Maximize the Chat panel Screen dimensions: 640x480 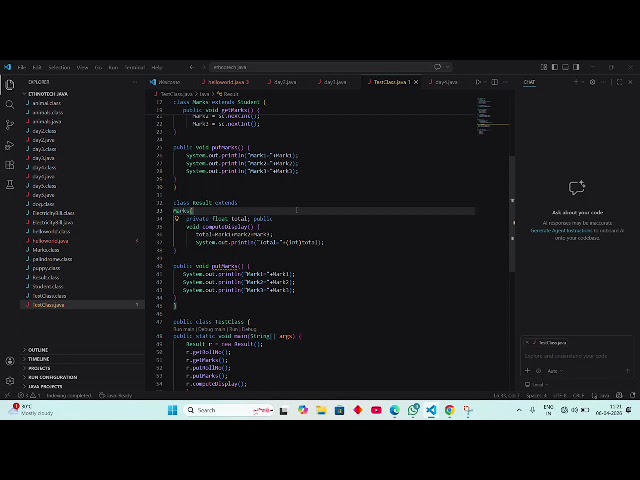(x=620, y=82)
